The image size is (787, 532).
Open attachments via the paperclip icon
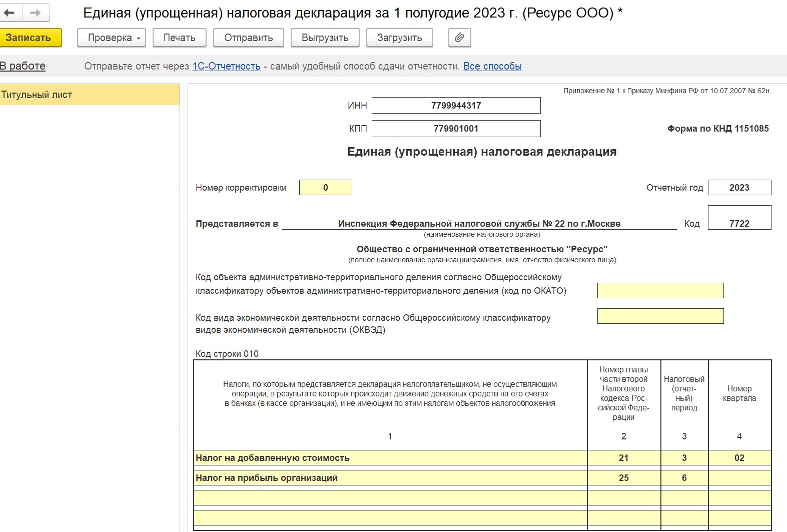[x=460, y=38]
